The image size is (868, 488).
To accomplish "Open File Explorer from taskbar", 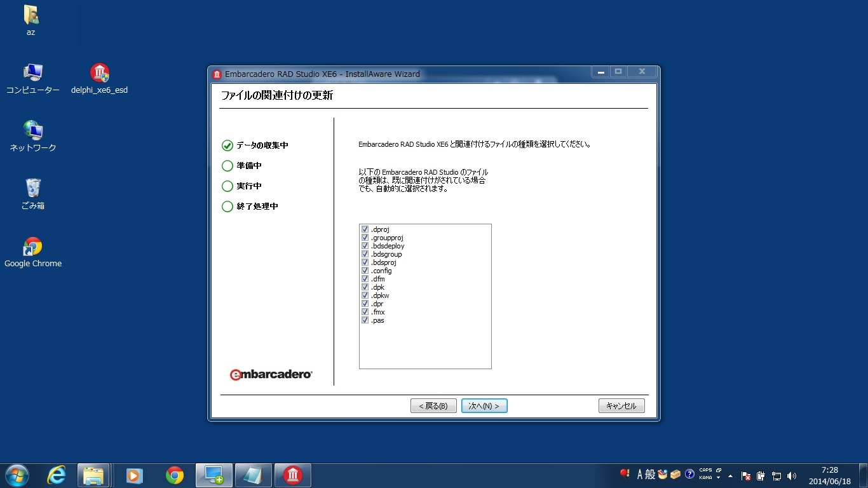I will pyautogui.click(x=93, y=475).
